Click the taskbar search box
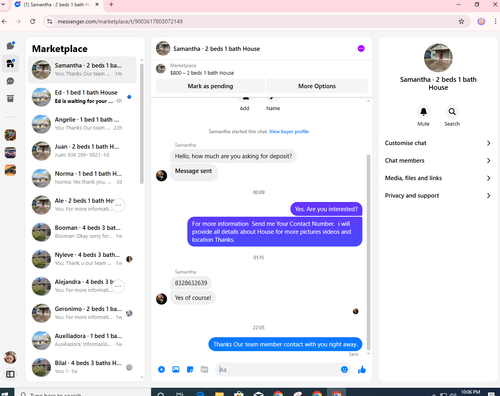The image size is (500, 396). pyautogui.click(x=82, y=392)
